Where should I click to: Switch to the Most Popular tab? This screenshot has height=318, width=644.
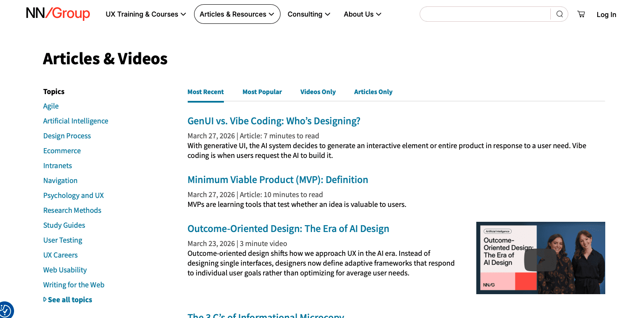point(262,92)
